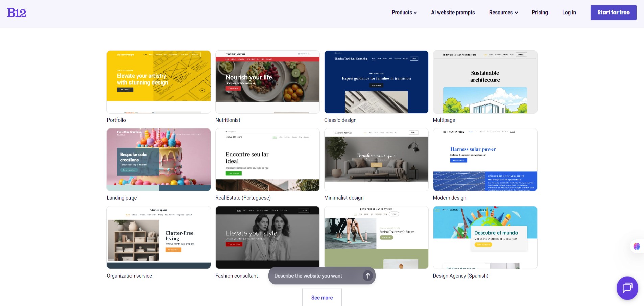Viewport: 644px width, 306px height.
Task: Open AI website prompts page
Action: coord(453,13)
